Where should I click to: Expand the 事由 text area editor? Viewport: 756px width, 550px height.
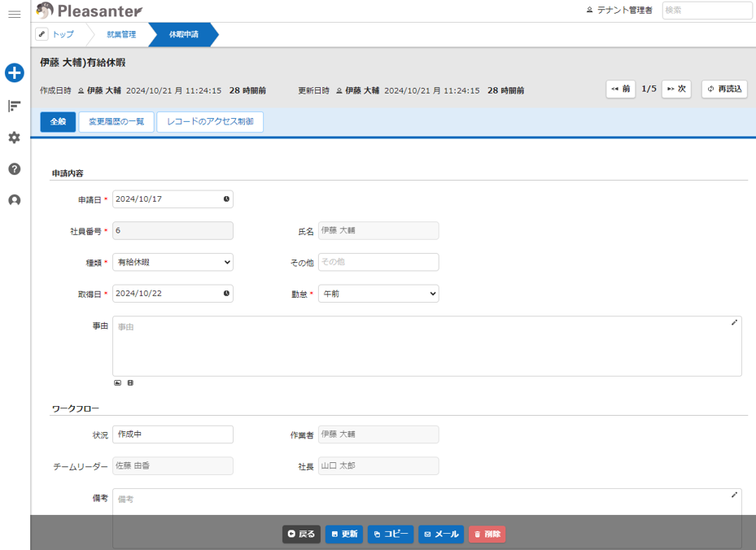pyautogui.click(x=734, y=323)
